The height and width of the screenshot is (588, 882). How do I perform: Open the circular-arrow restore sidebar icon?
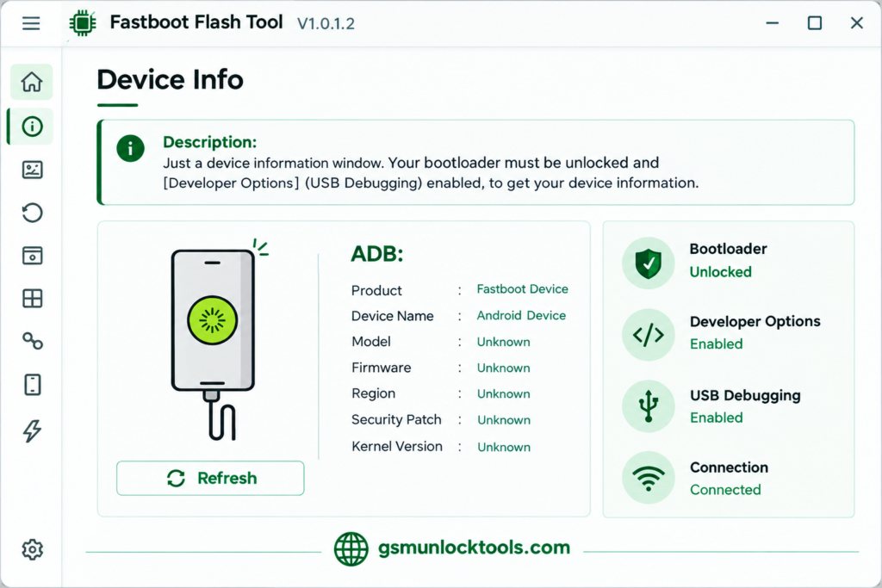pyautogui.click(x=32, y=213)
